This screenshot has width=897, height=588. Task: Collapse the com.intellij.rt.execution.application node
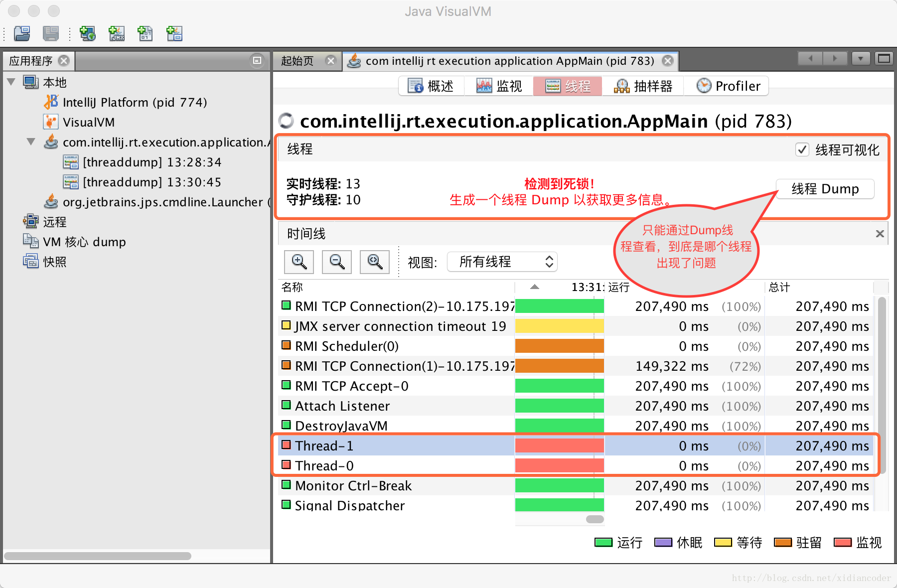(x=31, y=142)
